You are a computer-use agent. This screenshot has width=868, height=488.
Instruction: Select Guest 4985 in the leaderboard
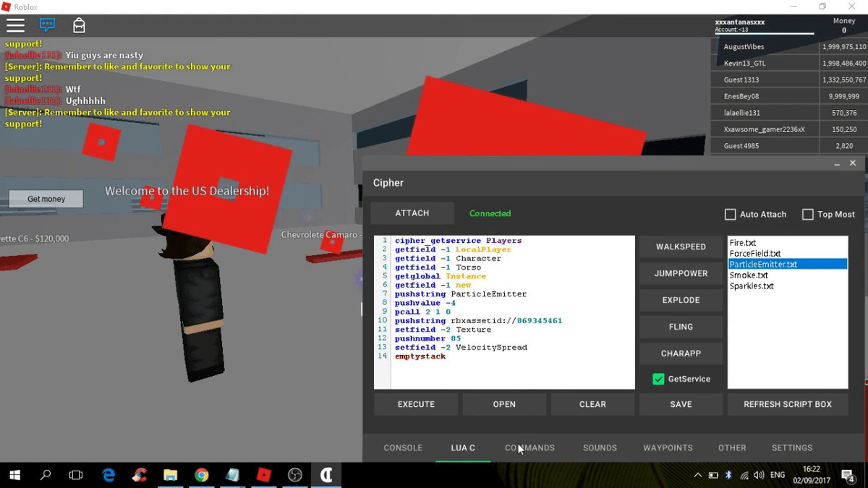pyautogui.click(x=765, y=146)
